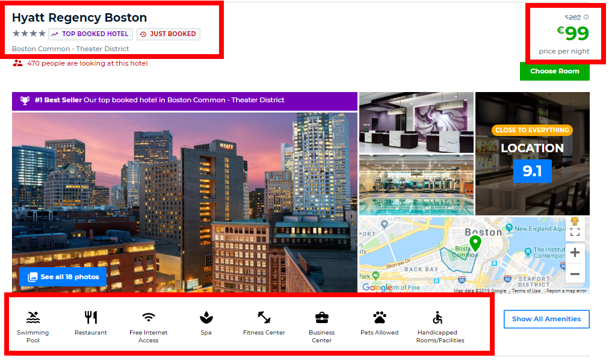
Task: Click the info icon beside €262 price
Action: click(586, 17)
